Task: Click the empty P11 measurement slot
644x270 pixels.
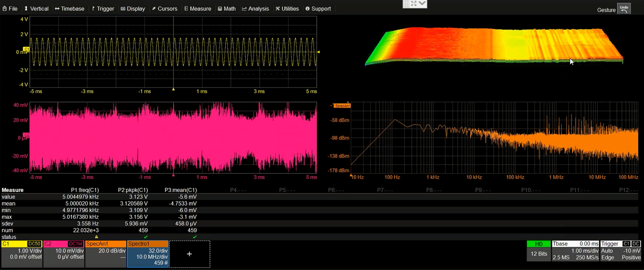Action: pos(580,190)
